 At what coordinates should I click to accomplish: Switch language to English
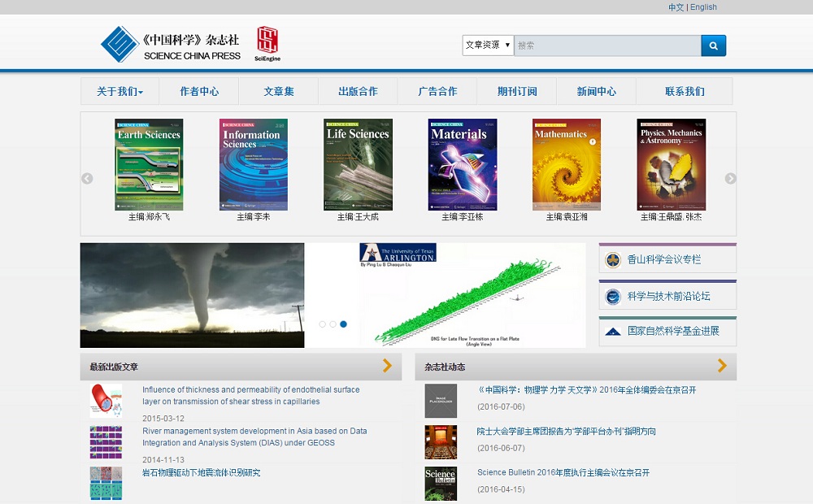coord(703,7)
